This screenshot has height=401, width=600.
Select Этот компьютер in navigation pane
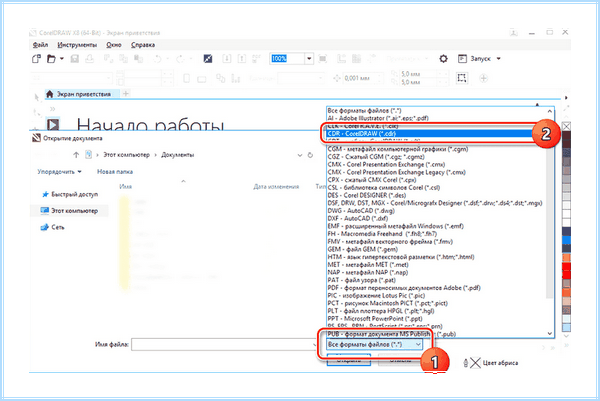[70, 211]
